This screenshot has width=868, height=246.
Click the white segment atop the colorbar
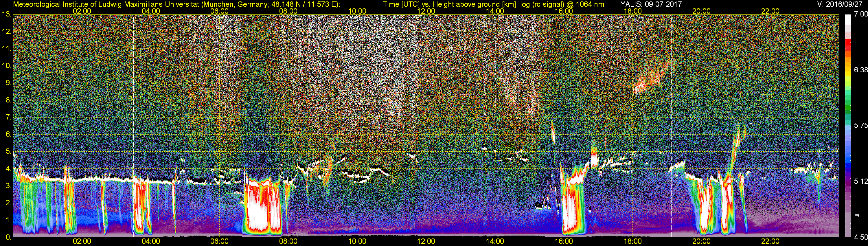(x=848, y=20)
